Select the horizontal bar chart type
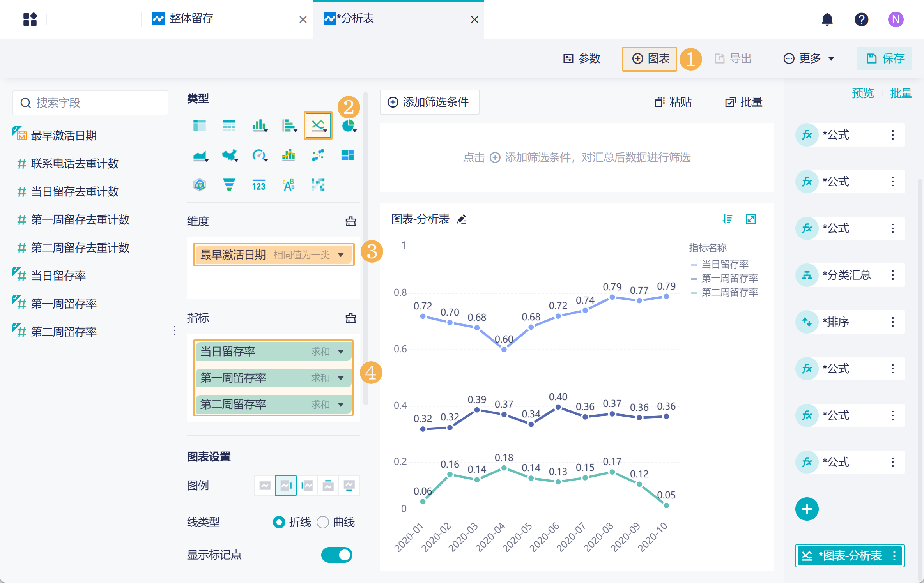This screenshot has height=583, width=924. point(289,125)
